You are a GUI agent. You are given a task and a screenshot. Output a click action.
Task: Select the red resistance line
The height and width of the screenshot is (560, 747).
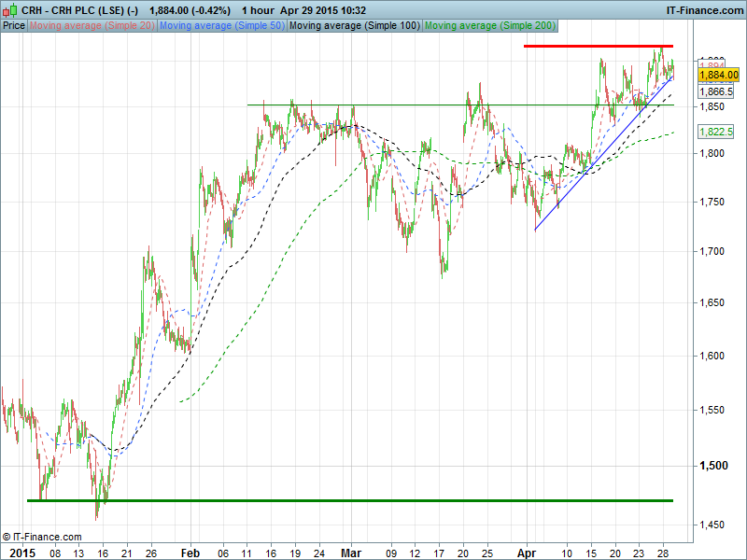click(x=598, y=46)
